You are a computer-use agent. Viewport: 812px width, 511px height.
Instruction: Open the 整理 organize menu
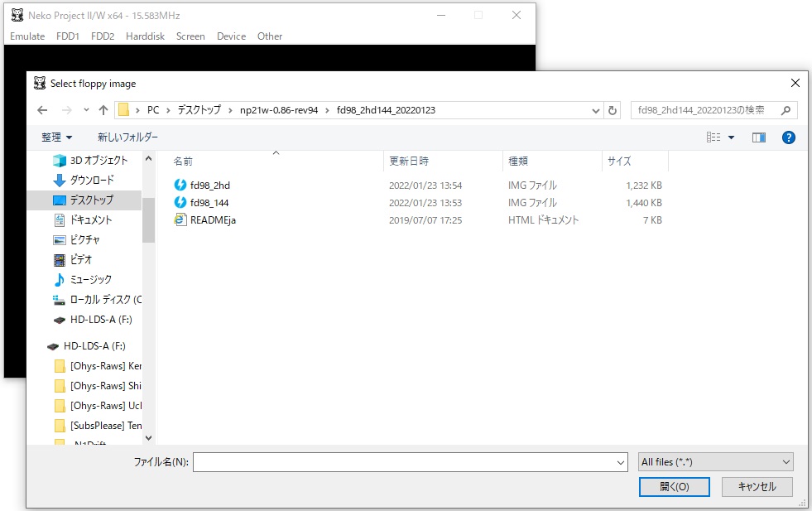pos(56,137)
